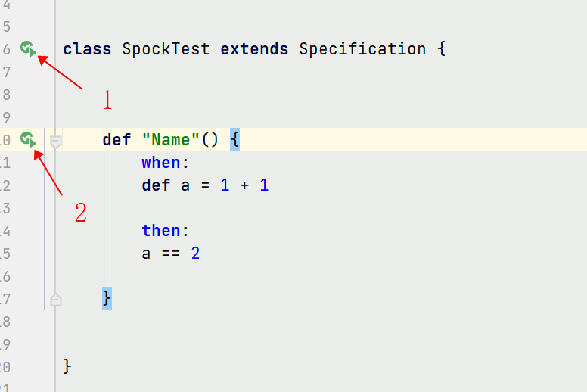This screenshot has height=392, width=587.
Task: Click the def keyword before "Name"
Action: [x=116, y=140]
